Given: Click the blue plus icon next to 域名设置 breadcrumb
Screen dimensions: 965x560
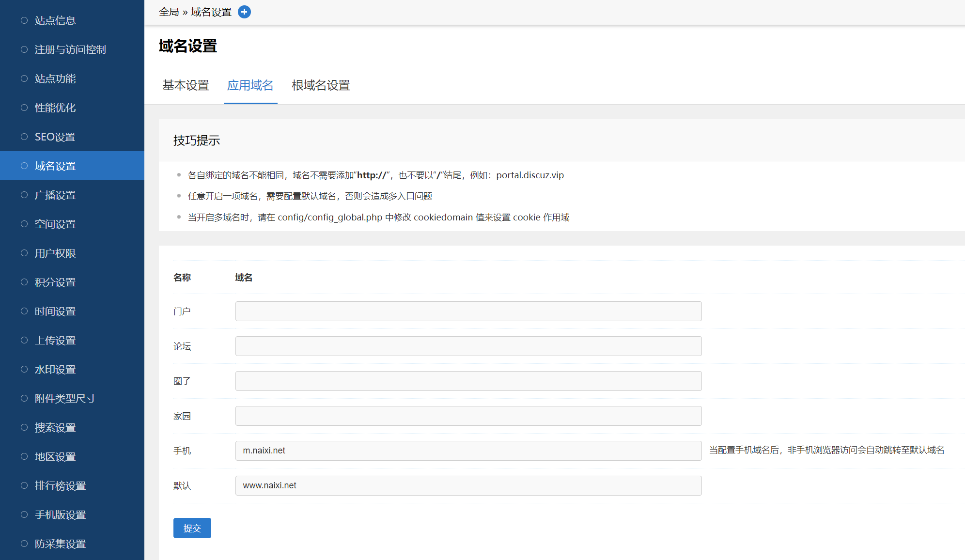Looking at the screenshot, I should (x=245, y=12).
